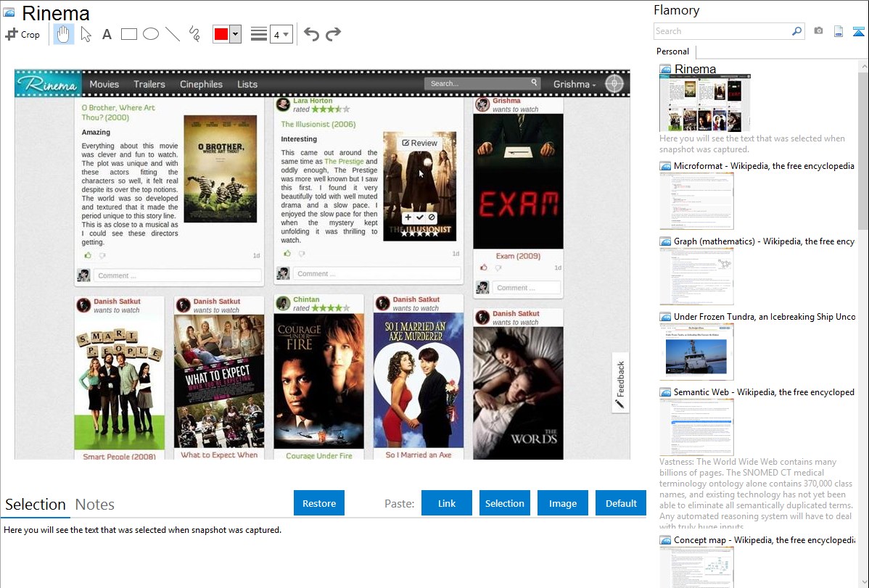
Task: Click the plus icon on The Illusionist poster
Action: [408, 218]
